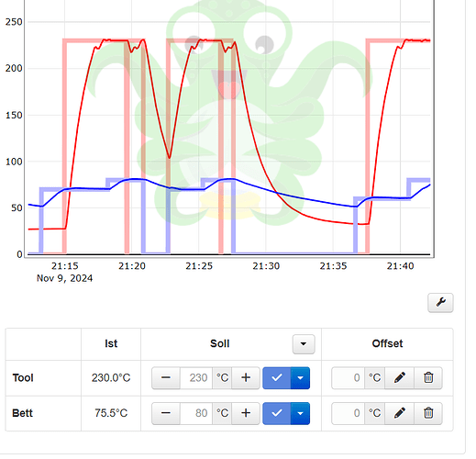Decrease Bett target temperature with minus
Viewport: 476px width, 459px height.
point(166,413)
